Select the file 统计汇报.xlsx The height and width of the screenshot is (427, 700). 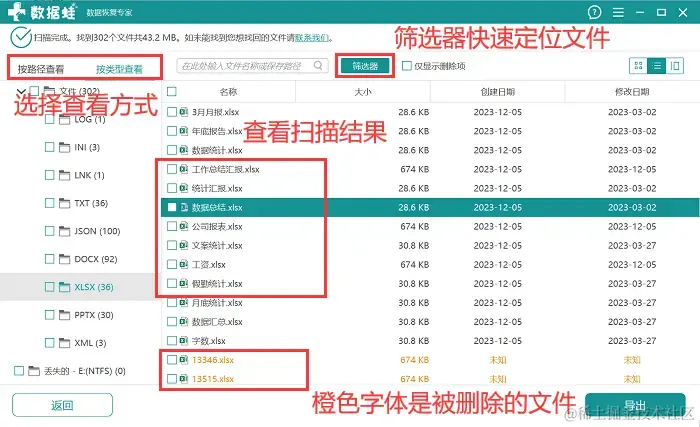(x=217, y=188)
